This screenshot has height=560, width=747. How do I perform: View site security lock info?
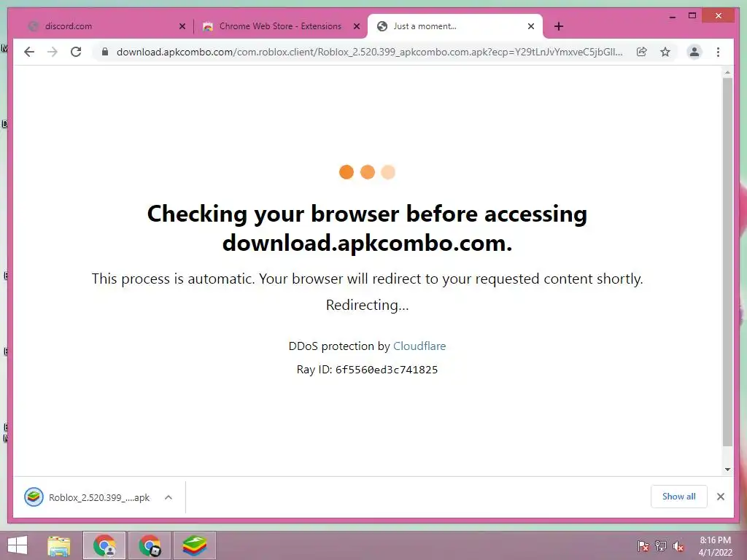[105, 52]
